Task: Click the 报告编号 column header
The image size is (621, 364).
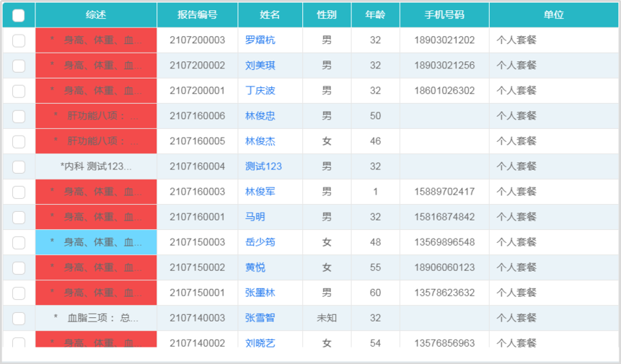Action: pos(197,15)
